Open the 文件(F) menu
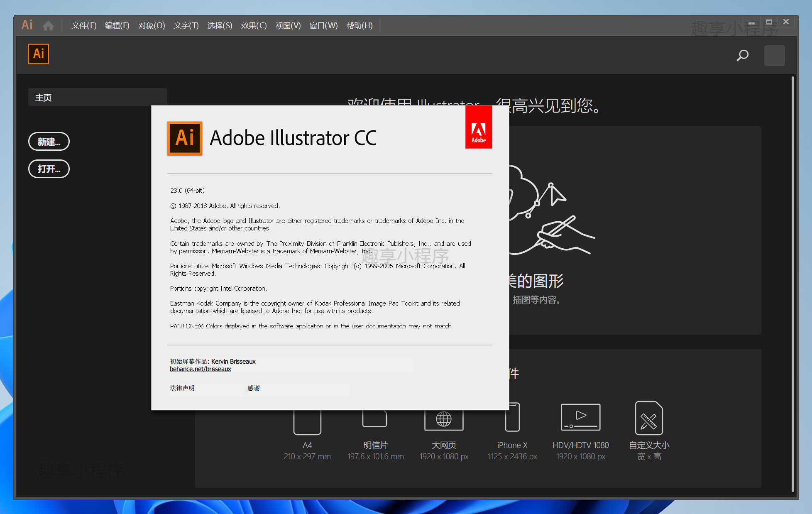The width and height of the screenshot is (812, 514). (84, 26)
